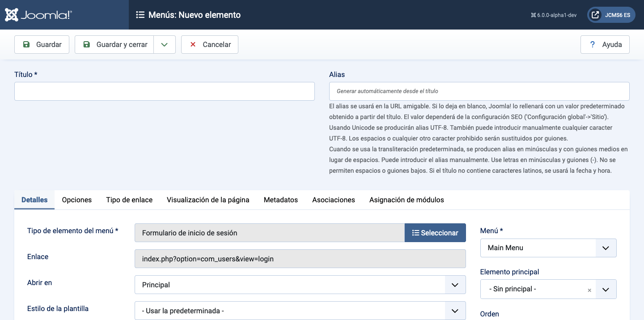Click the Guardar save button
Viewport: 644px width, 320px height.
[42, 44]
